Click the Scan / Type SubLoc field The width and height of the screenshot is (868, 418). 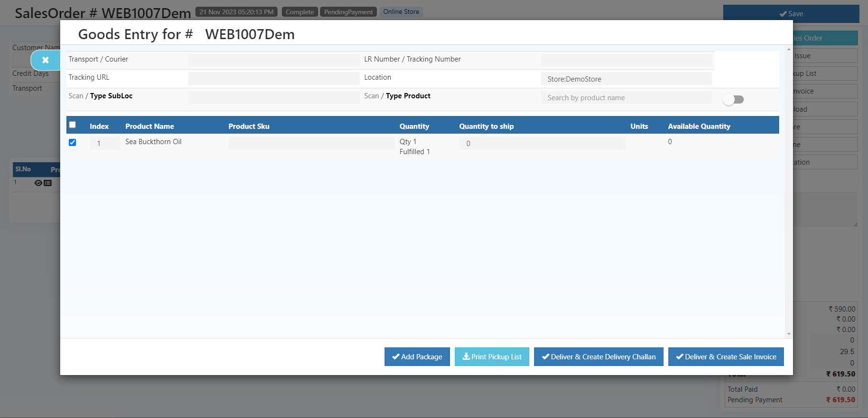pos(274,97)
